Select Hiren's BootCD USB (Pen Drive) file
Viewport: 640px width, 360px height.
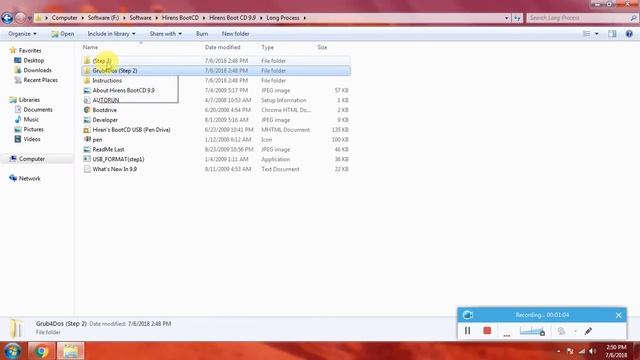(x=216, y=130)
